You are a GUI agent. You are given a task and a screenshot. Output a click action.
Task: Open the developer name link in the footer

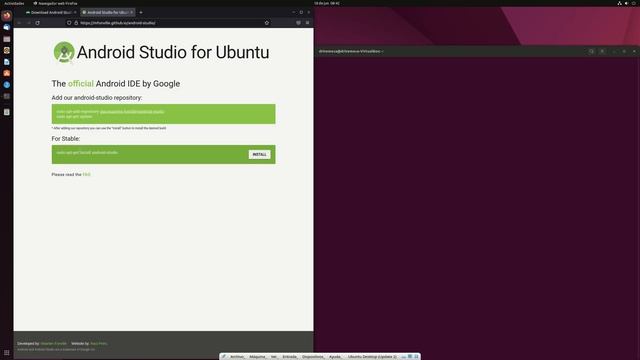pyautogui.click(x=53, y=343)
